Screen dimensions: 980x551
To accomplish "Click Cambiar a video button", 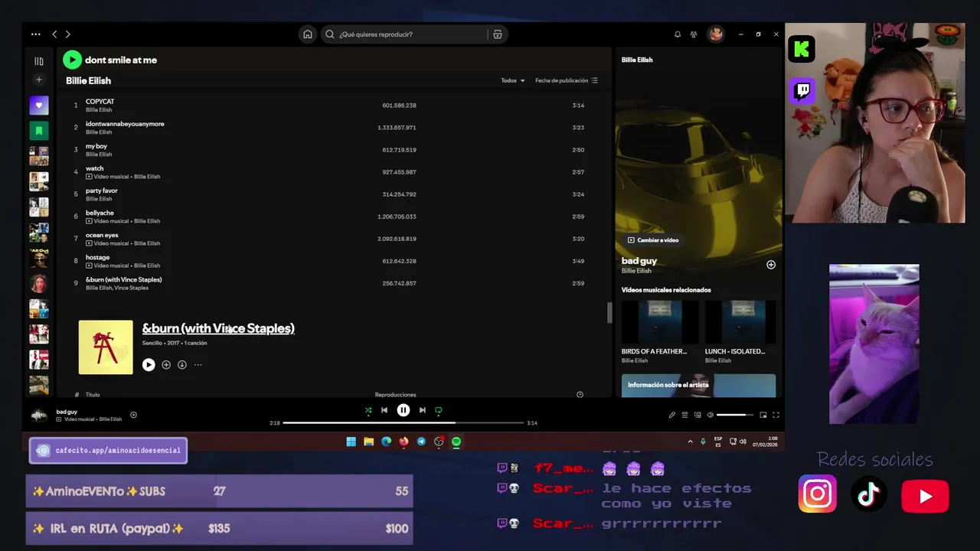I will click(653, 240).
